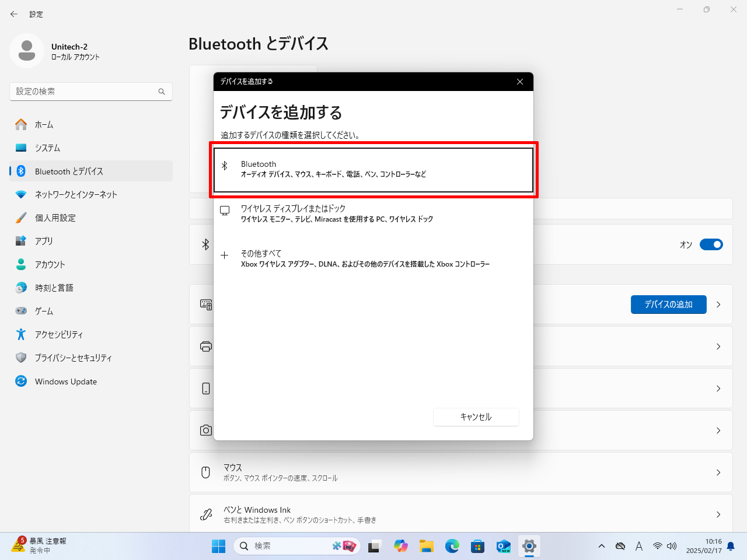The width and height of the screenshot is (747, 560).
Task: Click the mouse icon in settings list
Action: (x=205, y=473)
